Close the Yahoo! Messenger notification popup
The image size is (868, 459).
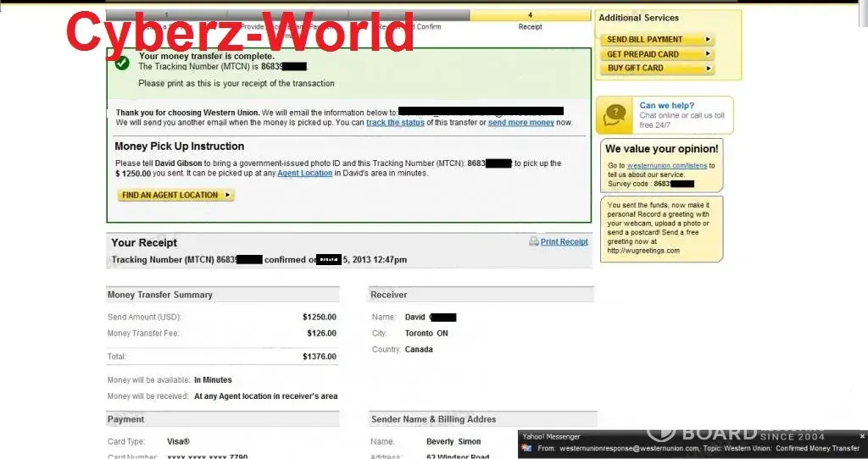pos(861,436)
